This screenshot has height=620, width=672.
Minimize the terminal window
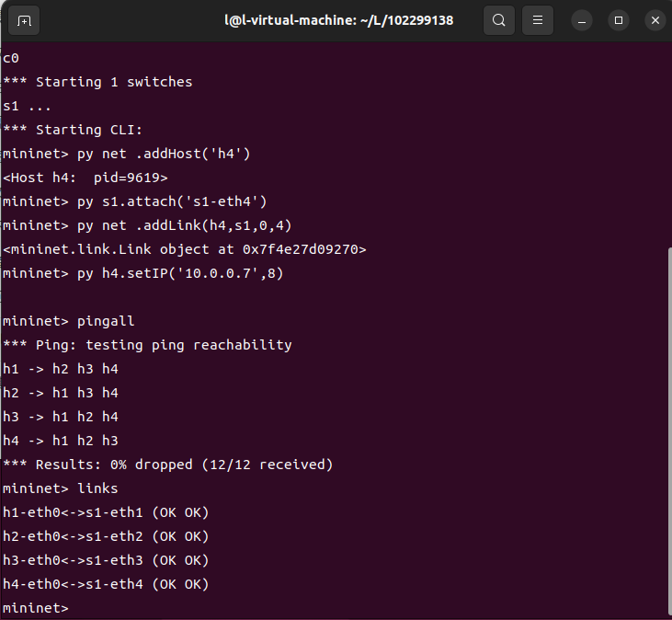tap(584, 20)
